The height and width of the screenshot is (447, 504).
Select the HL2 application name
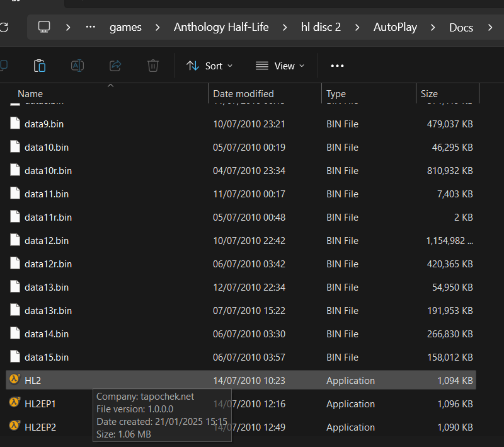[33, 380]
